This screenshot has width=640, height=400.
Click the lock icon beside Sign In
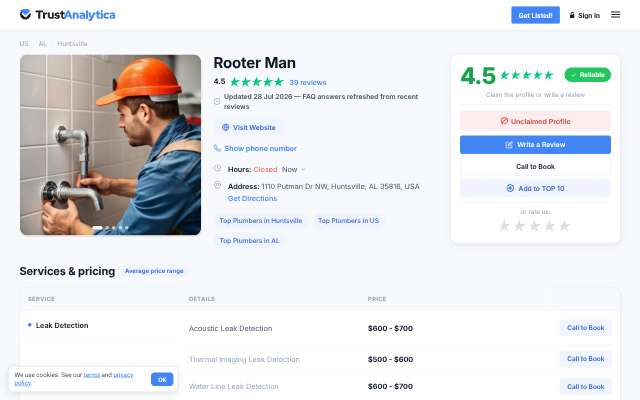coord(572,15)
